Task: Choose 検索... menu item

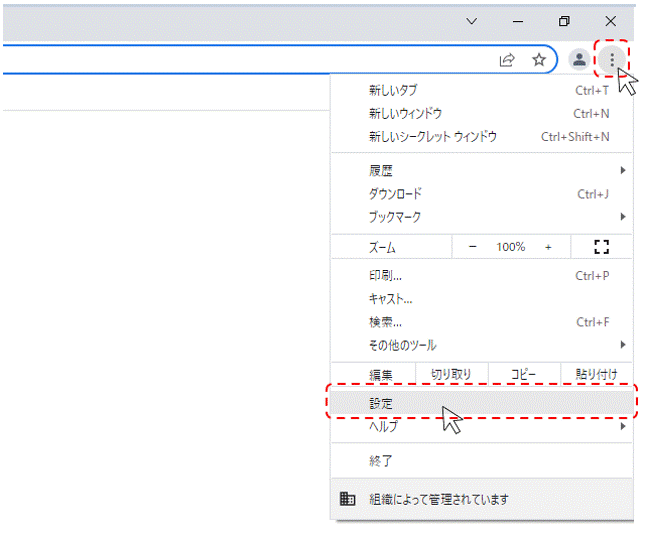Action: click(482, 322)
